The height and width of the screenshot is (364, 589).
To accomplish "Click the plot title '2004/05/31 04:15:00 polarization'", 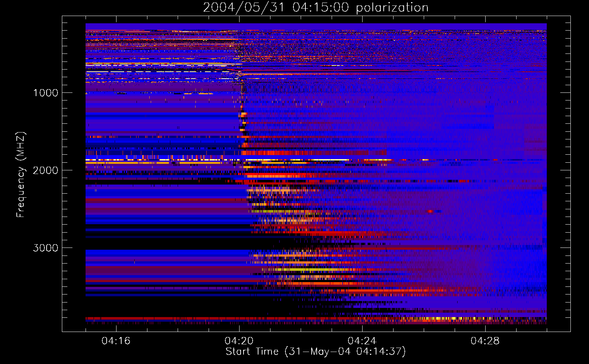I will [316, 8].
